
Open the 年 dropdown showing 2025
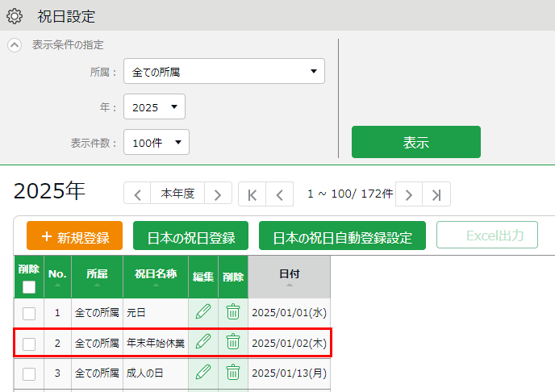pyautogui.click(x=154, y=107)
